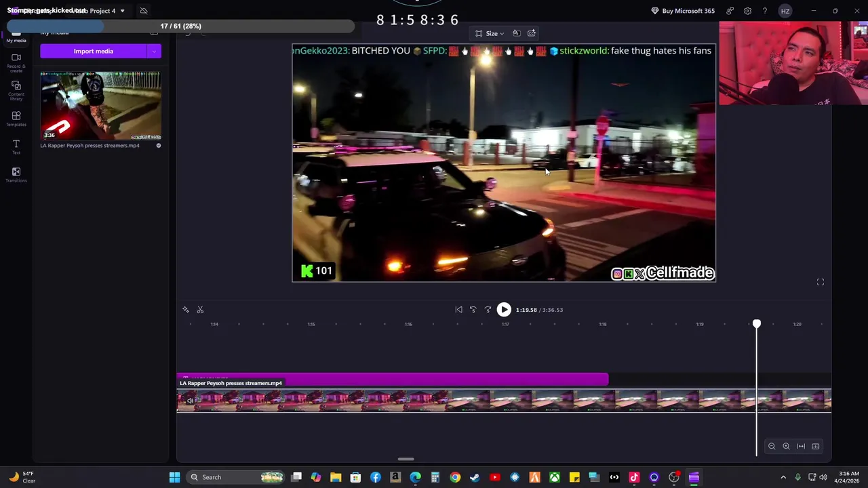Click the 17 / 61 progress bar
Viewport: 868px width, 488px height.
pos(181,26)
